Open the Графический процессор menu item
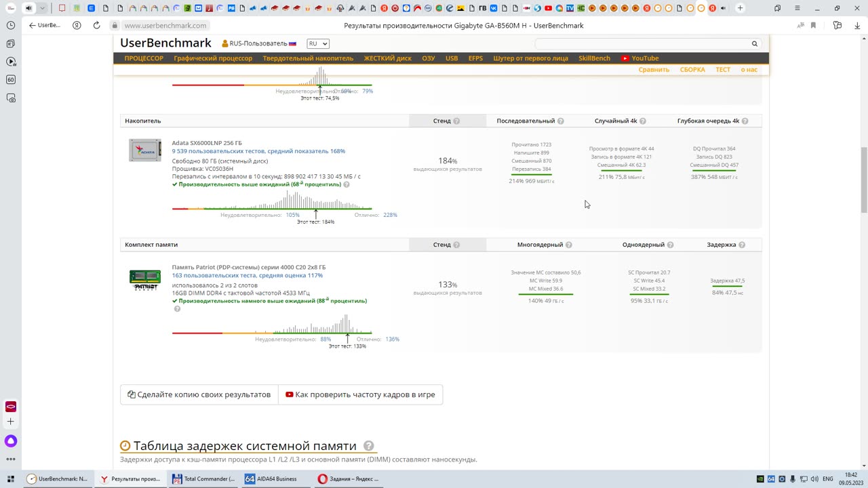Image resolution: width=868 pixels, height=488 pixels. [213, 58]
